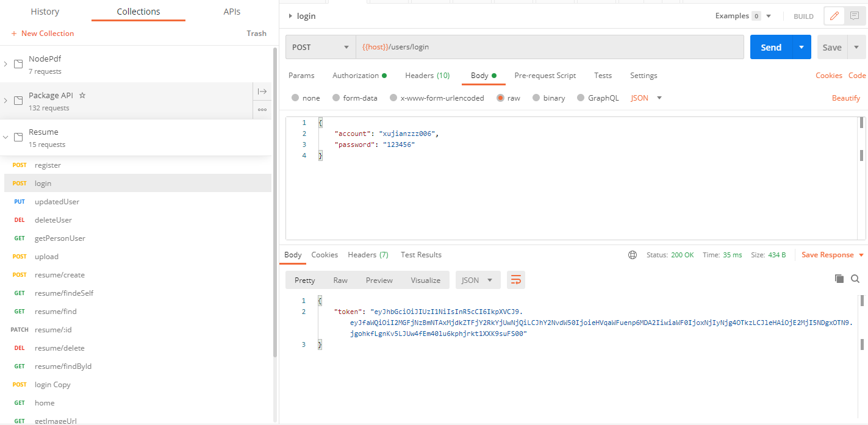Select the raw body radio button

[x=500, y=98]
